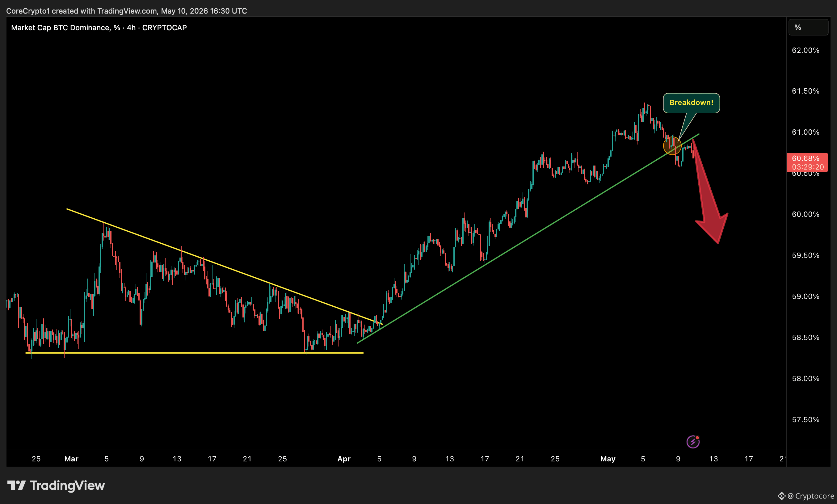The height and width of the screenshot is (504, 837).
Task: Click the Apr label on the time axis
Action: point(344,459)
